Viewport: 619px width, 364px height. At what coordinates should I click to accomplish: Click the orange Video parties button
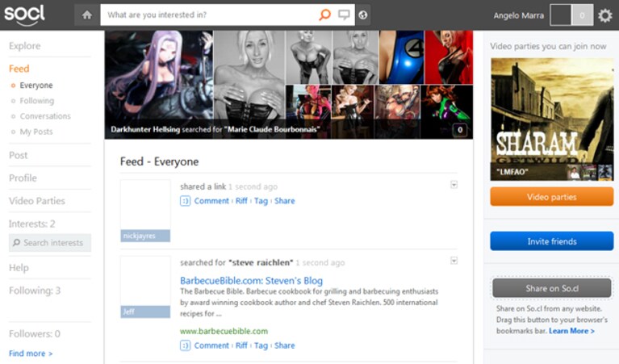pyautogui.click(x=551, y=197)
